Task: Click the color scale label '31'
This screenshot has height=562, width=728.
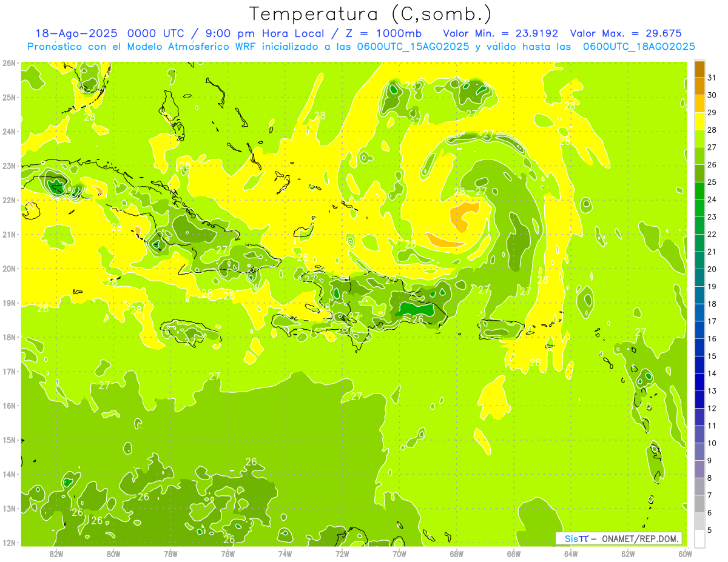Action: pyautogui.click(x=712, y=78)
